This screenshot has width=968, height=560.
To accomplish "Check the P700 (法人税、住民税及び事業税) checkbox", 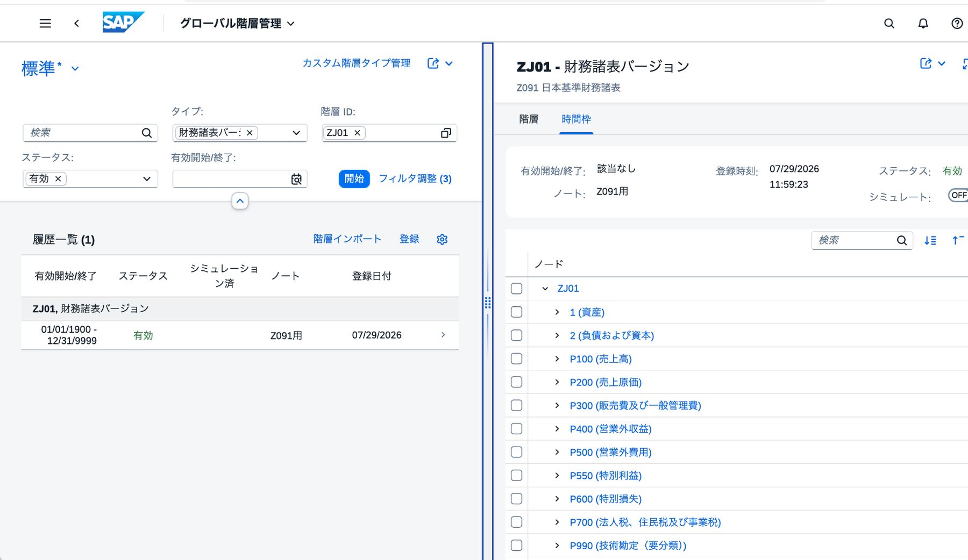I will 516,522.
